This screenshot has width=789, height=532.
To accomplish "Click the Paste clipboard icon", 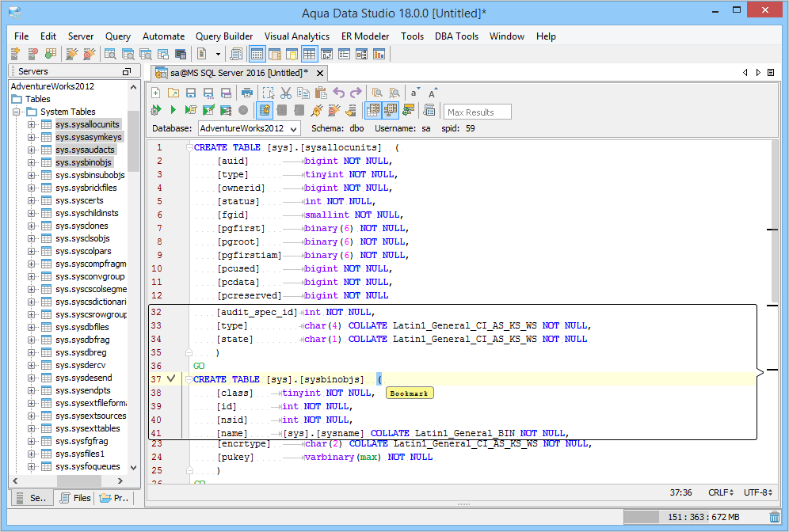I will (321, 93).
